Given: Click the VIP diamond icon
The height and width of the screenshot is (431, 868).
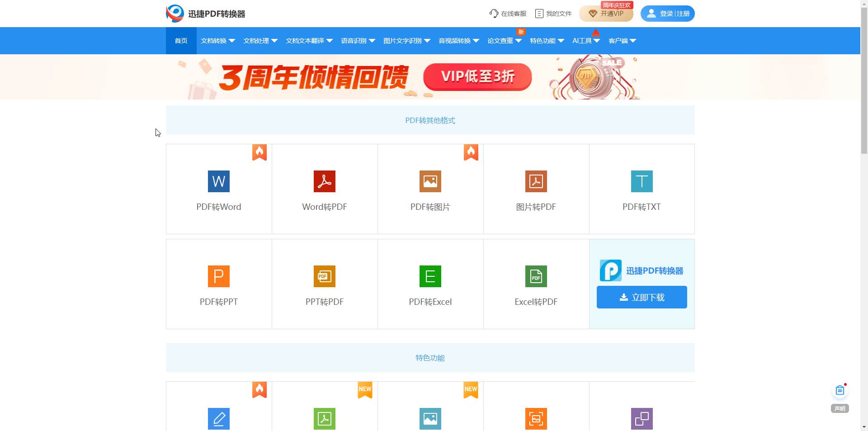Looking at the screenshot, I should pyautogui.click(x=593, y=14).
